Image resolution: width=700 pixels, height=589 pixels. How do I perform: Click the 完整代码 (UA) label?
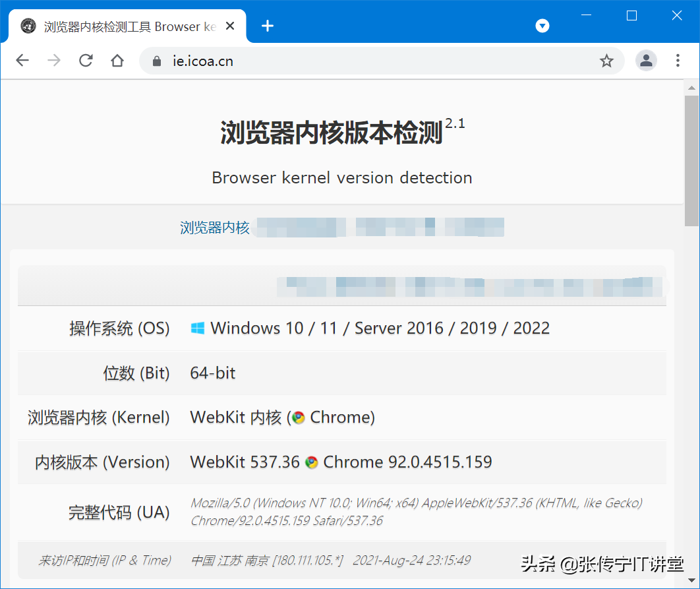click(x=119, y=512)
